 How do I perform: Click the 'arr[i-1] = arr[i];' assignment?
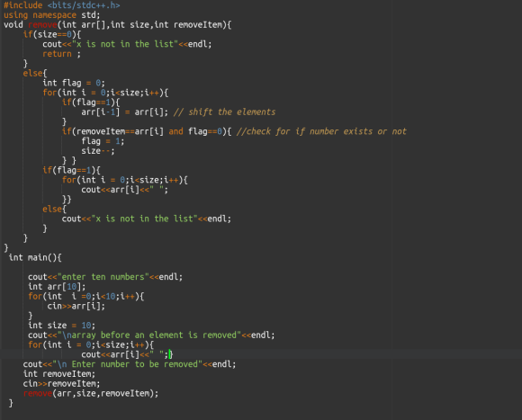[125, 112]
